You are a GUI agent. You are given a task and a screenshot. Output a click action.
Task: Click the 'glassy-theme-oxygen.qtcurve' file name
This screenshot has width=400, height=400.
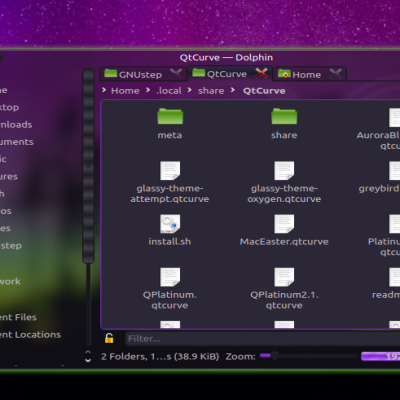click(284, 194)
